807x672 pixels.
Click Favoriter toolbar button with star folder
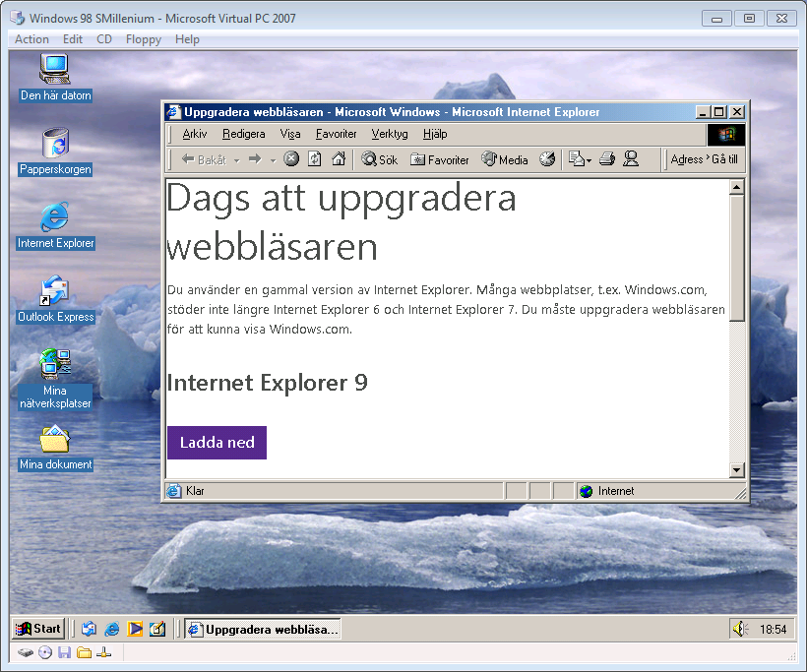(440, 159)
